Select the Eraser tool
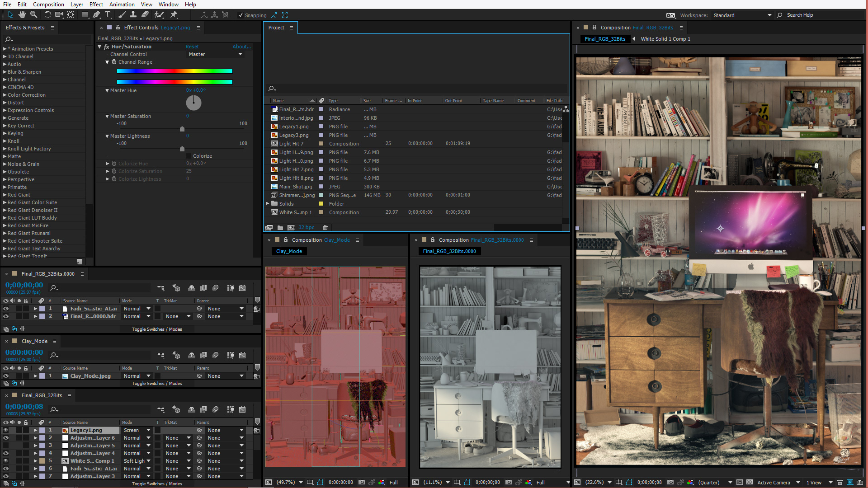Screen dimensions: 868x488 (x=145, y=15)
